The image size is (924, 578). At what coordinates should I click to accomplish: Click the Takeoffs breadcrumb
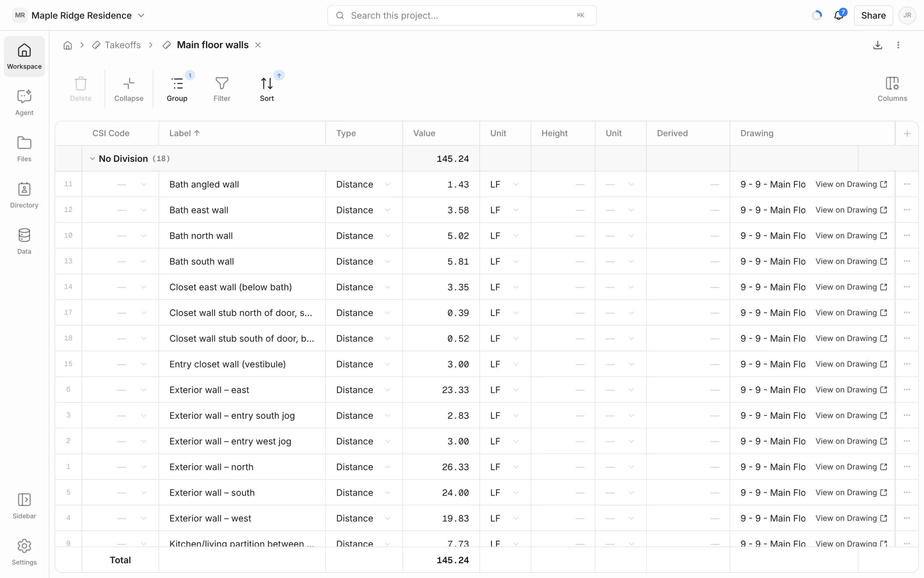[117, 45]
